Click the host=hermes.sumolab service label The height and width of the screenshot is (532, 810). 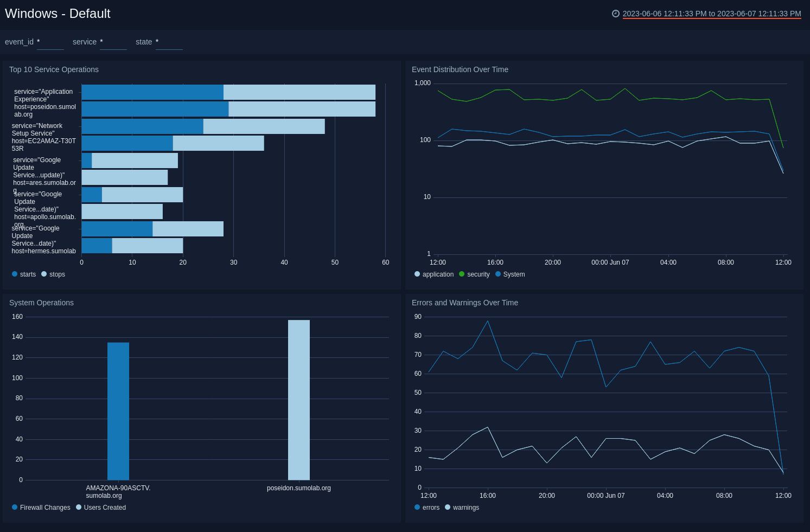(44, 240)
